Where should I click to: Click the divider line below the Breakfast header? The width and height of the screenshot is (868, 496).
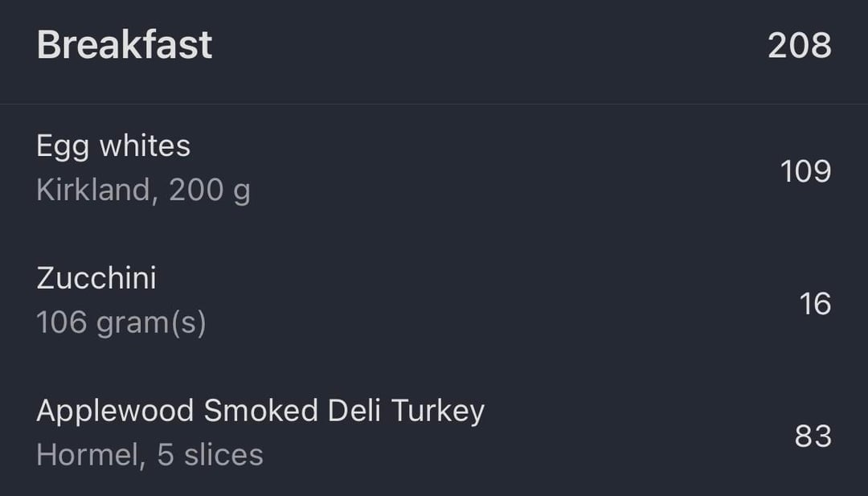[434, 104]
